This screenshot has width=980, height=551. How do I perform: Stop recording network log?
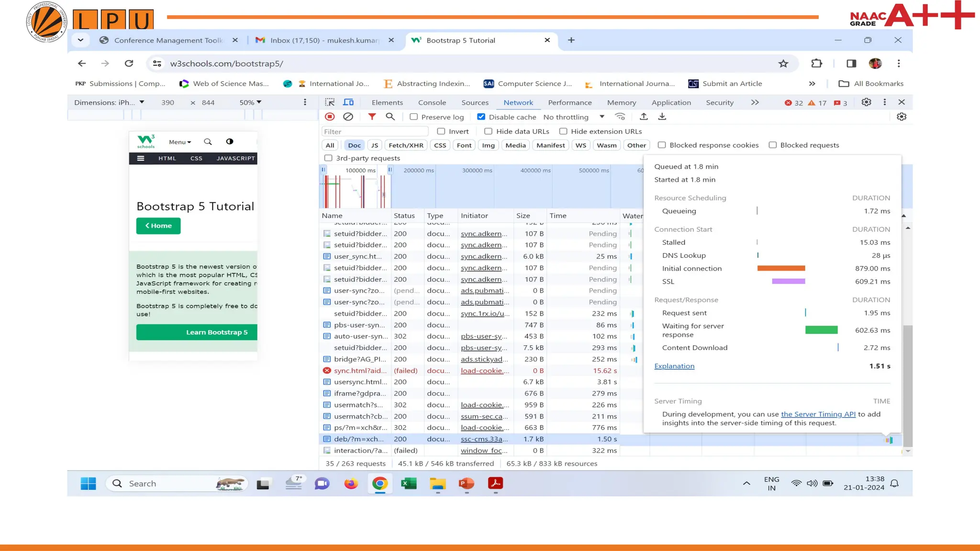330,117
